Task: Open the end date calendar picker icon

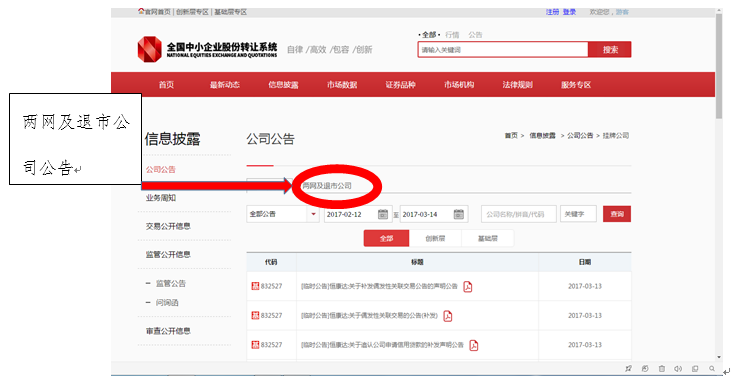Action: [459, 214]
